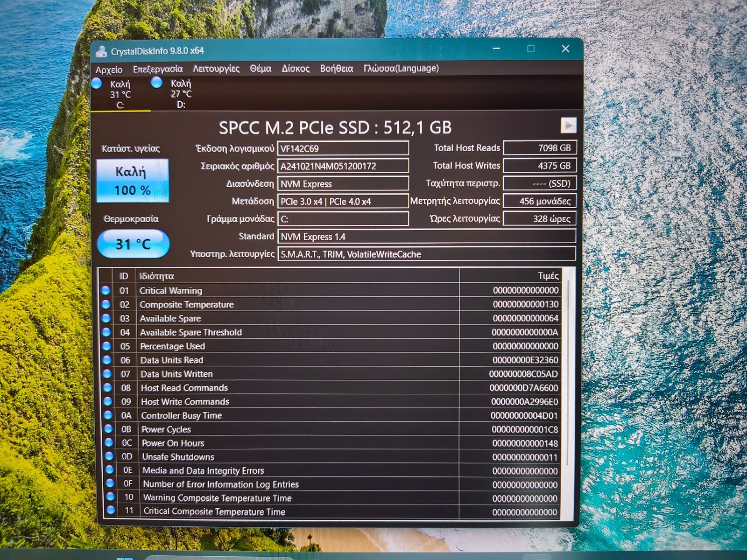This screenshot has width=747, height=560.
Task: Click the Critical Warning status indicator dot
Action: click(x=106, y=290)
